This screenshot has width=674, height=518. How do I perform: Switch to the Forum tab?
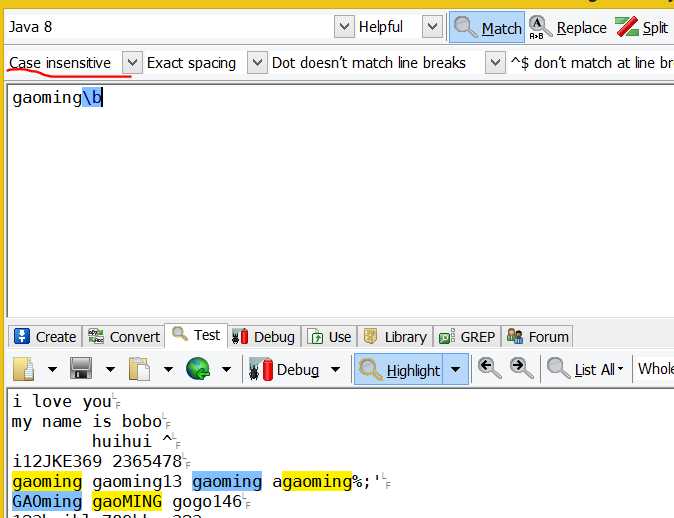pos(537,337)
